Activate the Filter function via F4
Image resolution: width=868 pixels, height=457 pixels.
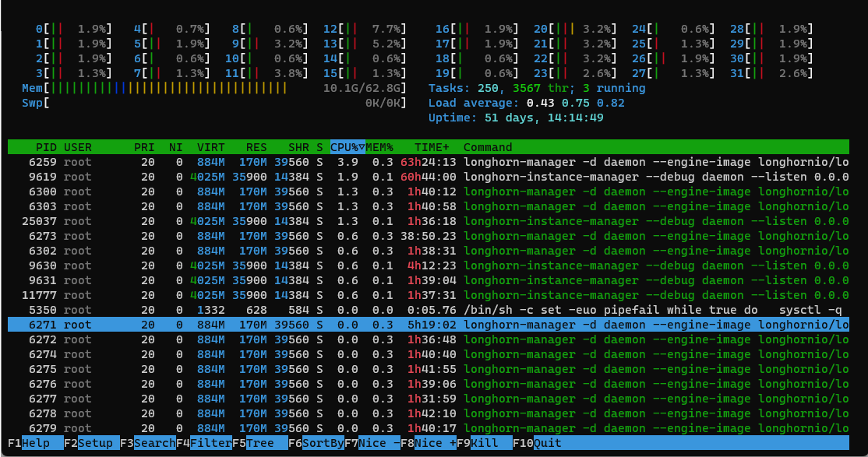pos(203,443)
